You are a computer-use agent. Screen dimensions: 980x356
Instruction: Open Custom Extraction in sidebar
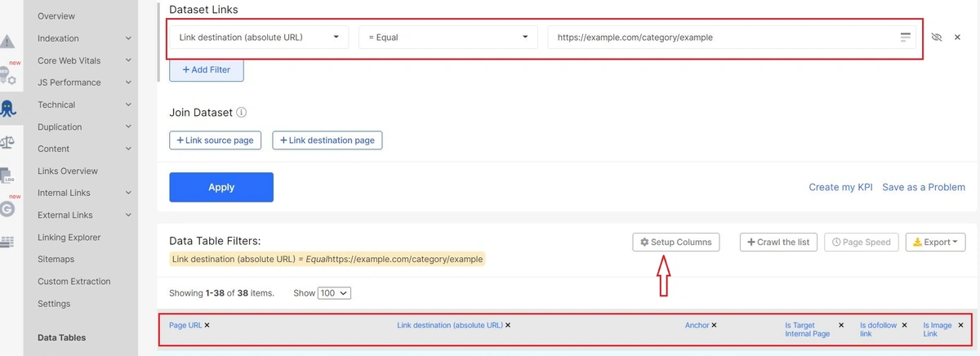point(74,282)
